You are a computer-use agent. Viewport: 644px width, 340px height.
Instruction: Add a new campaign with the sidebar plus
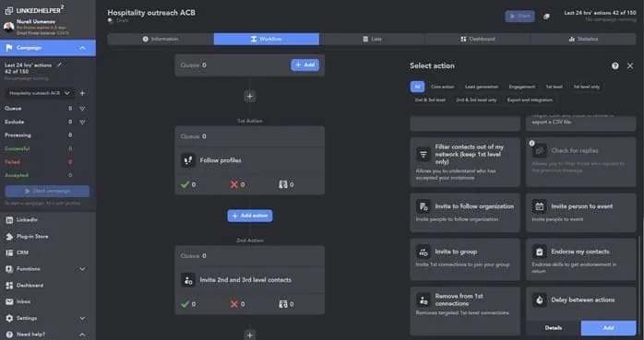pyautogui.click(x=82, y=93)
